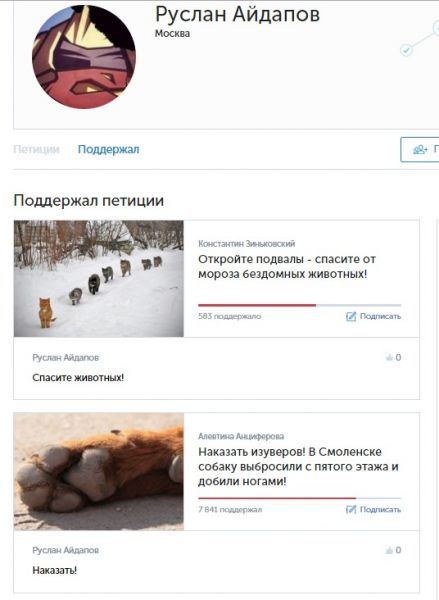Switch to the Петиции tab

point(36,149)
